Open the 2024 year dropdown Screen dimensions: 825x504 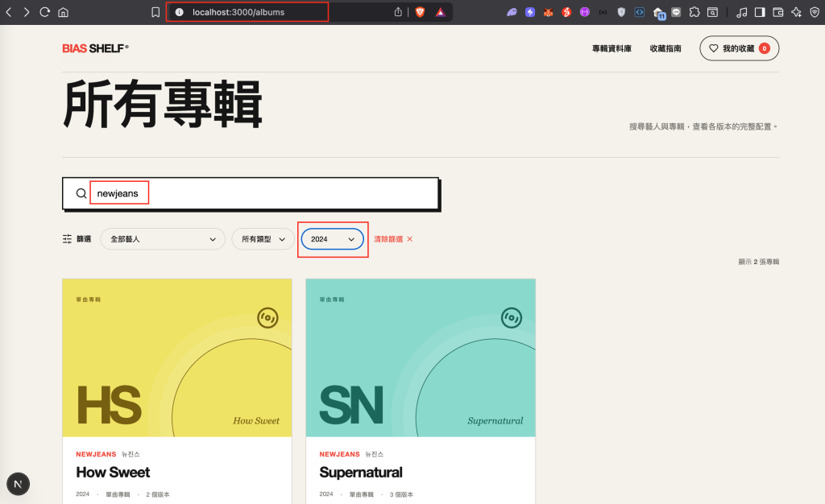[333, 239]
